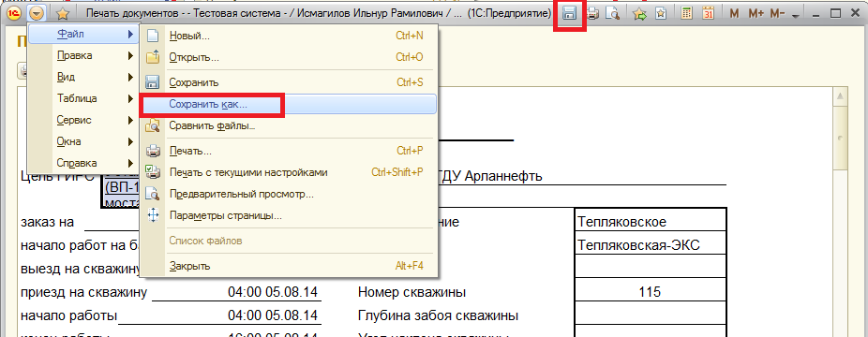This screenshot has height=337, width=868.
Task: Expand the arrow next to Вид
Action: click(130, 78)
